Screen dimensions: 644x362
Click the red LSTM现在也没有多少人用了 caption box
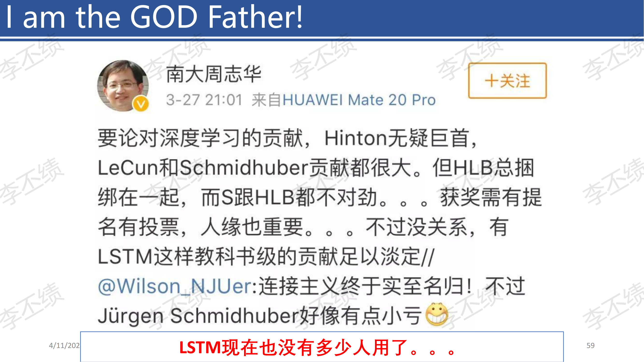[322, 347]
